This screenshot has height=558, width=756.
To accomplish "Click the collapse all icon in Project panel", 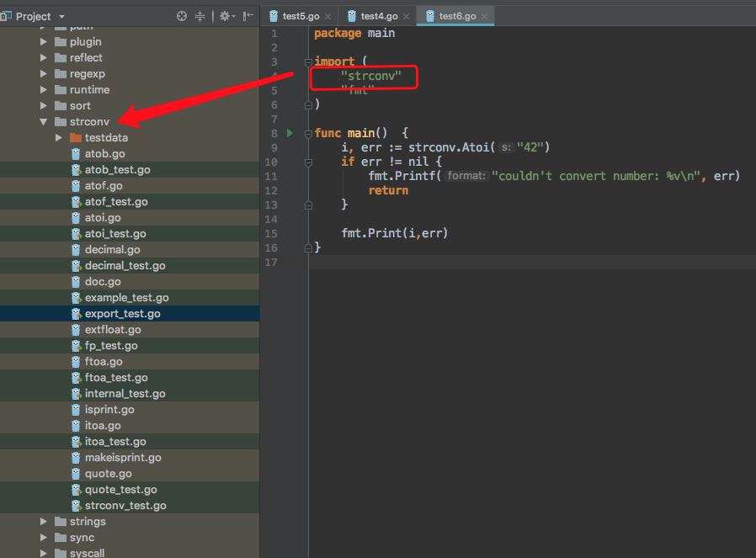I will click(200, 16).
